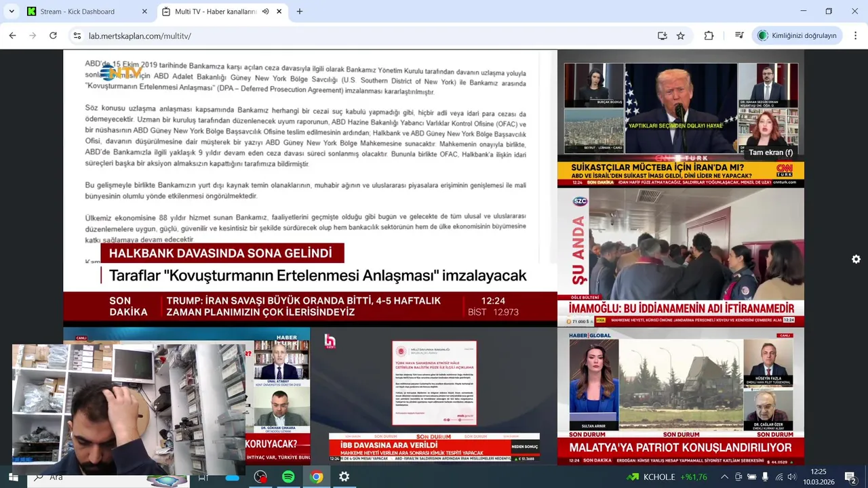Viewport: 868px width, 488px height.
Task: Select the Multi TV browser tab
Action: 222,12
